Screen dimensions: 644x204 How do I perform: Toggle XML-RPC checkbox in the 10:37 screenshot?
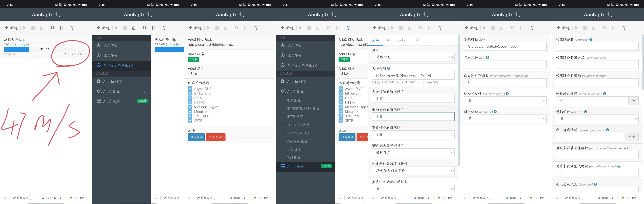(x=341, y=116)
